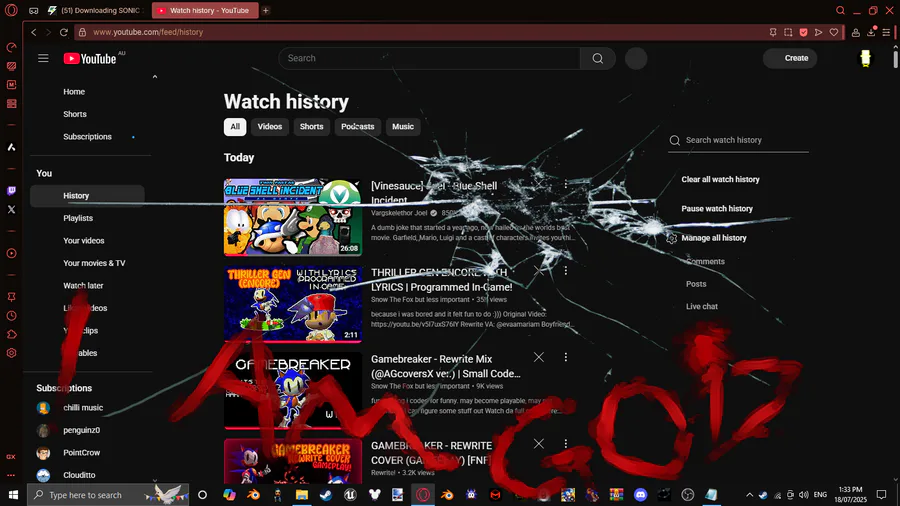
Task: Select the Podcasts filter chip
Action: (x=358, y=127)
